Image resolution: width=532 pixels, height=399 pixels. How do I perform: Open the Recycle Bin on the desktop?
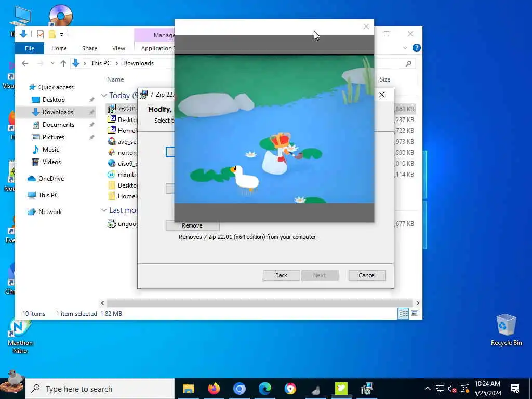(506, 329)
